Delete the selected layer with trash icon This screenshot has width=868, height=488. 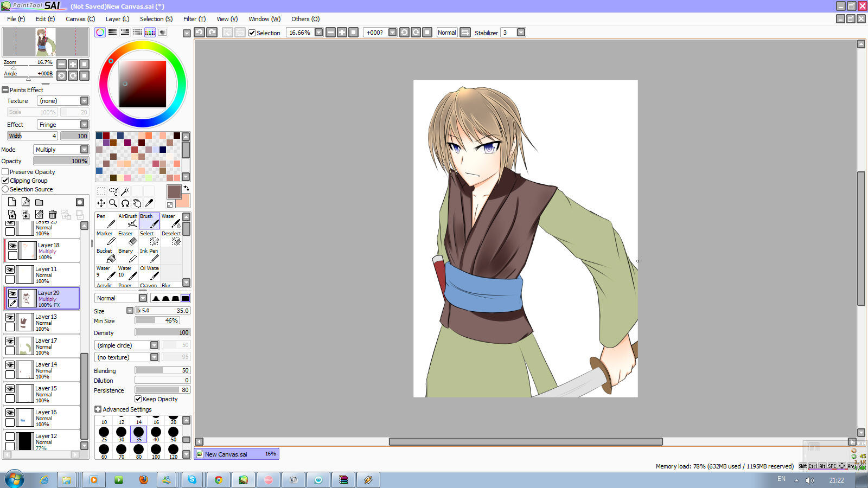pyautogui.click(x=53, y=215)
